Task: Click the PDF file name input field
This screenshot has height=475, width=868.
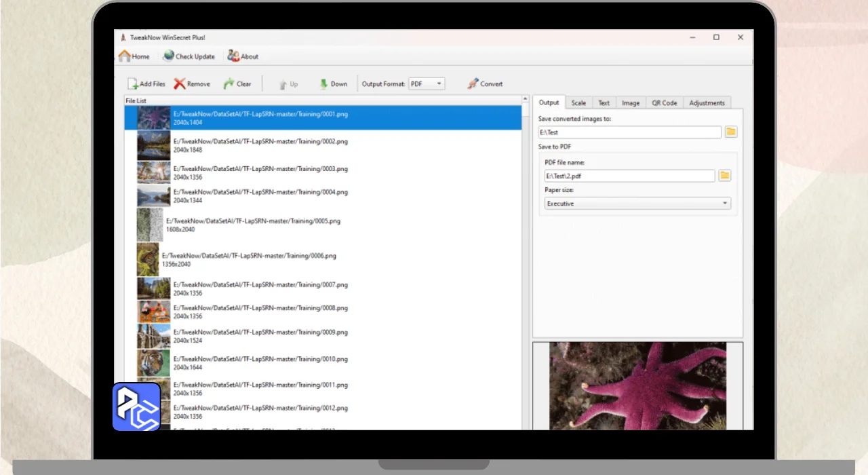Action: click(x=629, y=176)
